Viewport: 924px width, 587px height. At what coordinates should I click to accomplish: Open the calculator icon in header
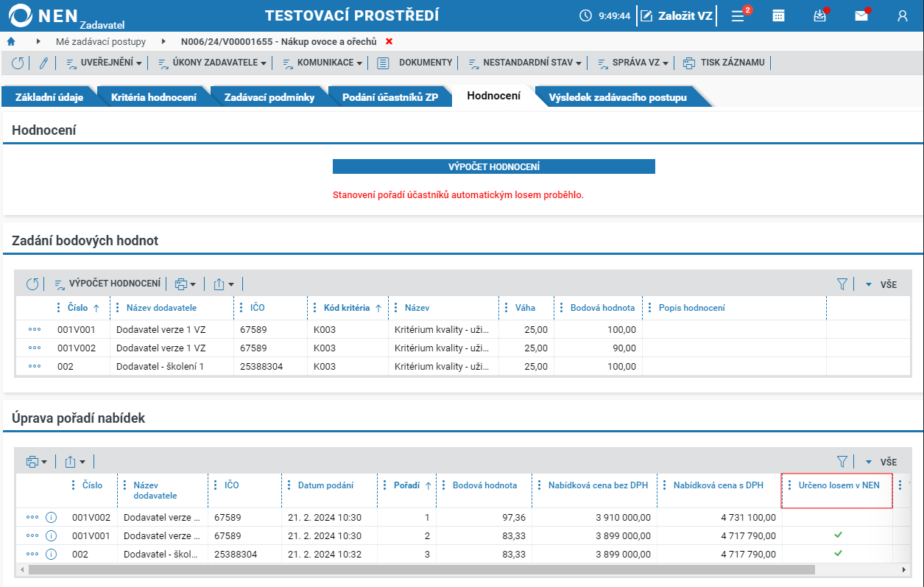[778, 15]
